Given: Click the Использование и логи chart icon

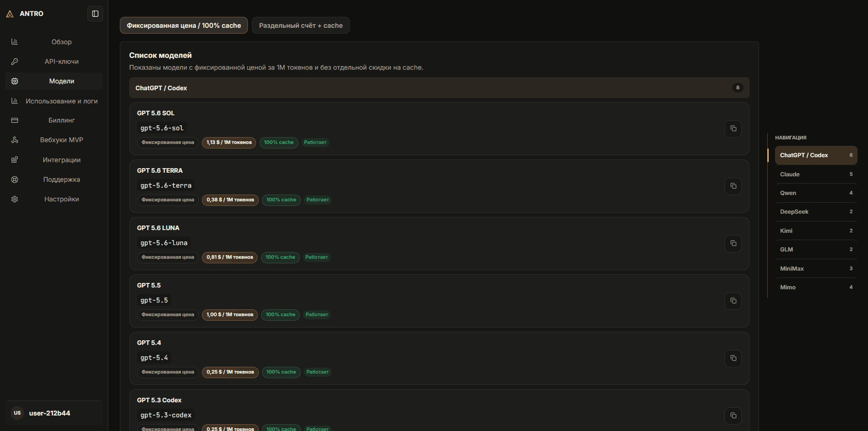Looking at the screenshot, I should tap(15, 101).
